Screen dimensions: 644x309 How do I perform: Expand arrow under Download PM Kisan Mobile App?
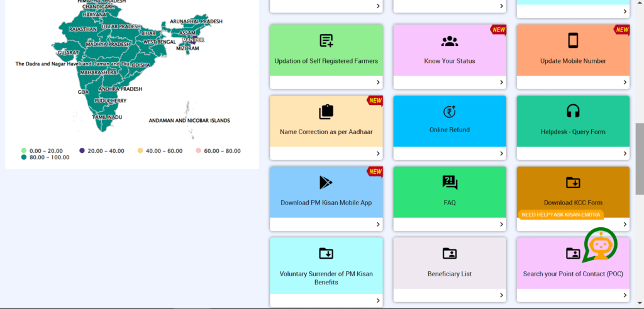pos(378,224)
